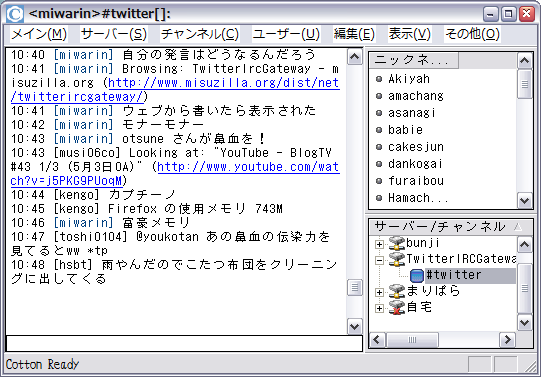Click the server tree horizontal scrollbar thumb
Image resolution: width=541 pixels, height=377 pixels.
tap(412, 340)
